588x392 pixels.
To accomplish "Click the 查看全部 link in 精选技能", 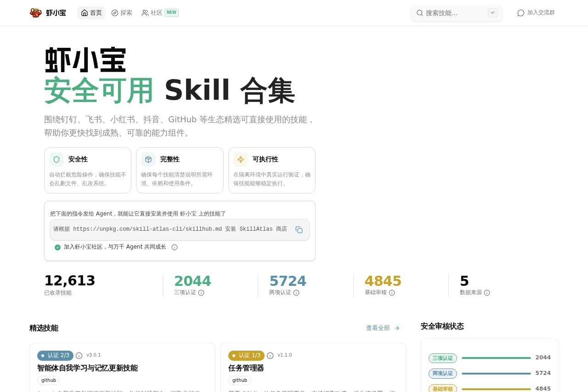I will pyautogui.click(x=378, y=328).
